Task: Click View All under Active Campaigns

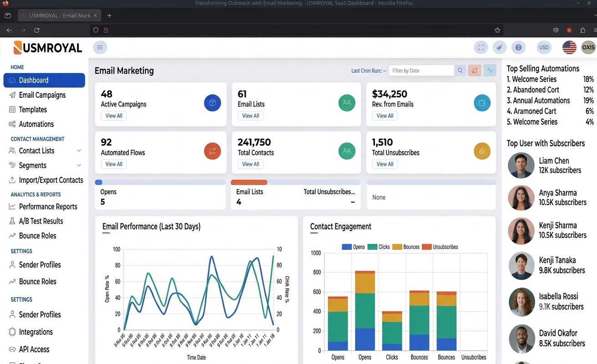Action: 114,116
